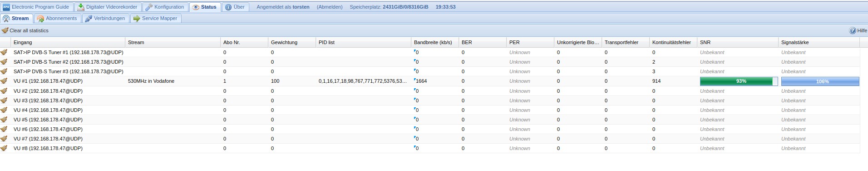Sort by PID list column header
The height and width of the screenshot is (171, 868).
tap(364, 42)
